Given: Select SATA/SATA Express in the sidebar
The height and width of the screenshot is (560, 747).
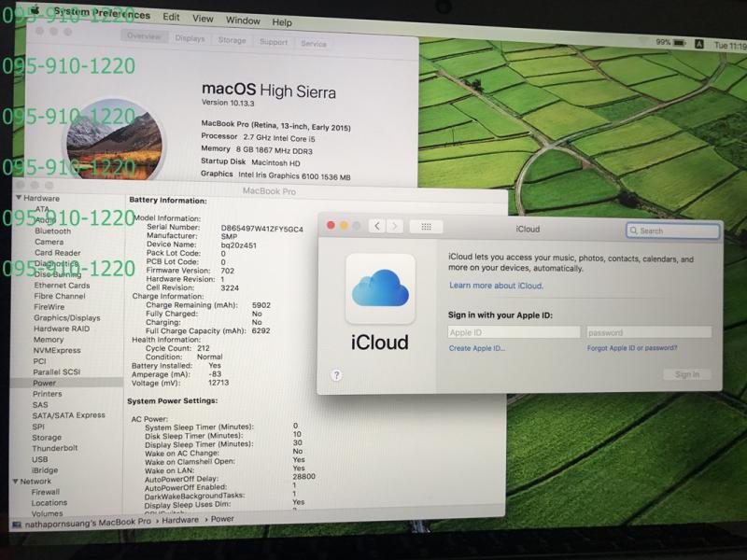Looking at the screenshot, I should pyautogui.click(x=68, y=415).
